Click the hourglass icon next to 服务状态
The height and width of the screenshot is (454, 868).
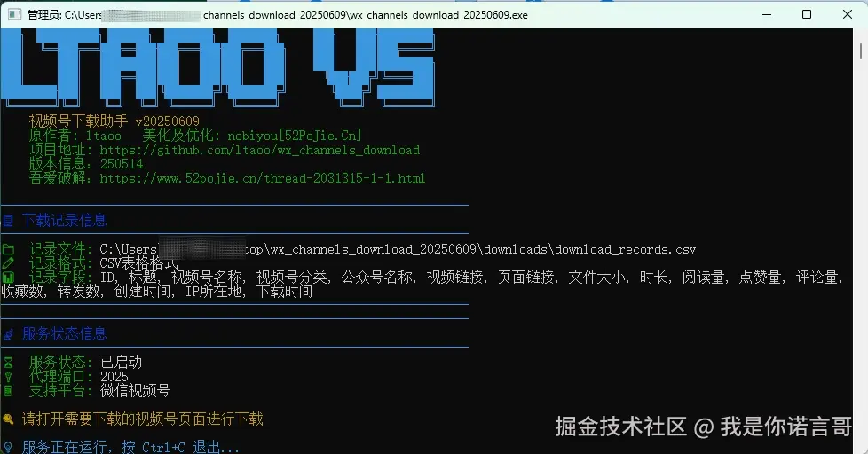click(8, 363)
